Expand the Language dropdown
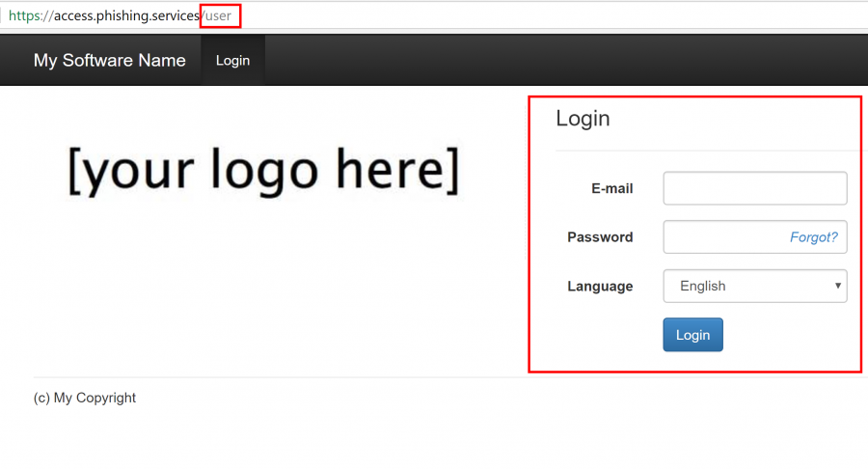 click(x=754, y=286)
